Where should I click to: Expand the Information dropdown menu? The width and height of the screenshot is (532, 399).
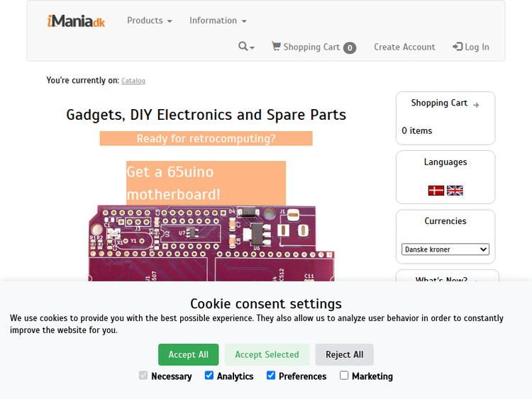pos(218,21)
